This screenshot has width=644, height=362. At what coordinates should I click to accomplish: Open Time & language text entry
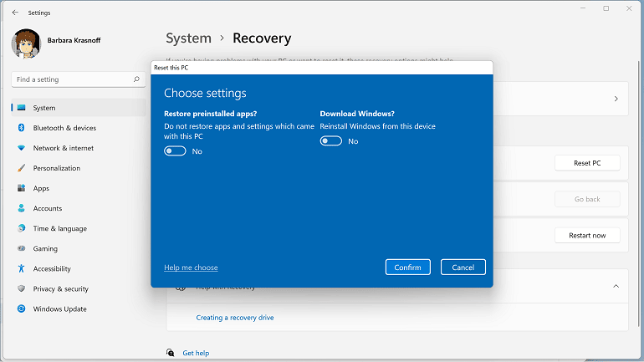click(x=60, y=228)
